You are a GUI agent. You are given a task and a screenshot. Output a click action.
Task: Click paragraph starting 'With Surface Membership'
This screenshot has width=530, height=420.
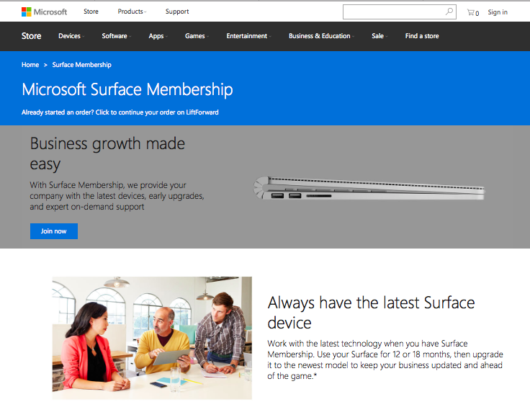(x=117, y=196)
